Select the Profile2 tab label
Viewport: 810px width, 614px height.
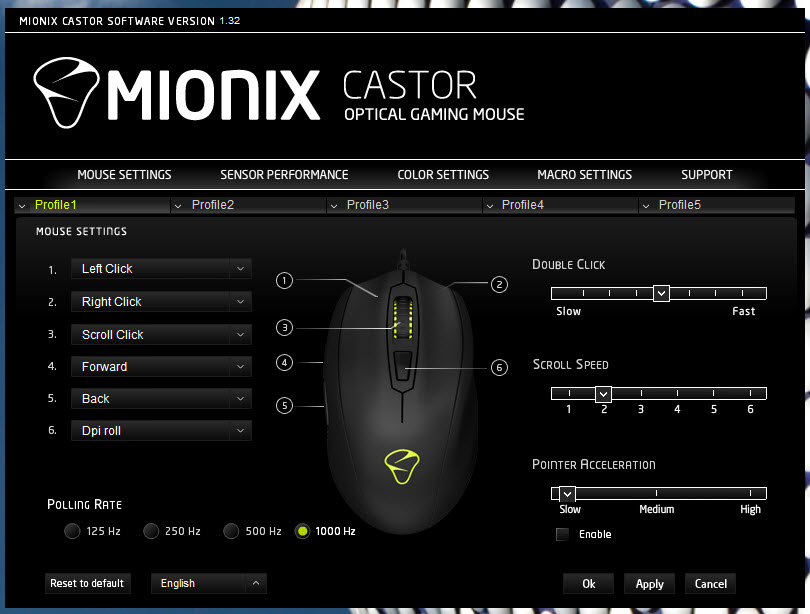click(x=213, y=205)
